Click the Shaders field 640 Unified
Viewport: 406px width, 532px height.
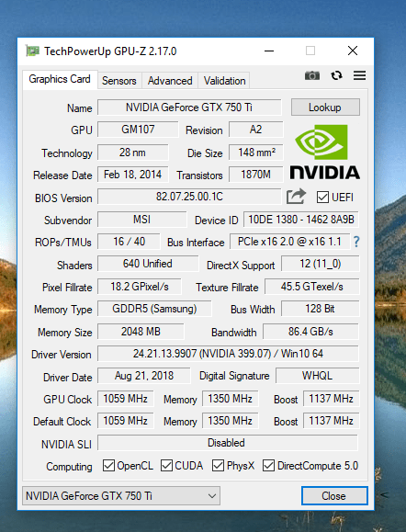(148, 264)
